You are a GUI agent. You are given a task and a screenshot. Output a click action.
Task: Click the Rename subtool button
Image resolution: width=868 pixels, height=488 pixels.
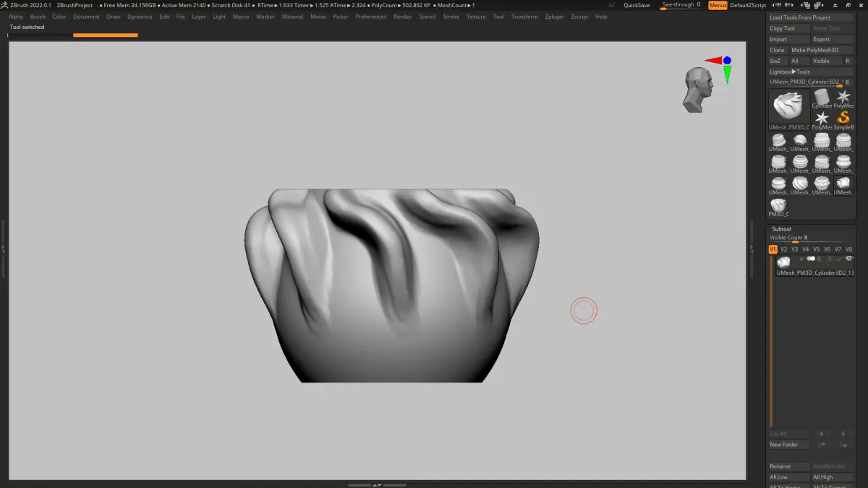click(x=789, y=466)
